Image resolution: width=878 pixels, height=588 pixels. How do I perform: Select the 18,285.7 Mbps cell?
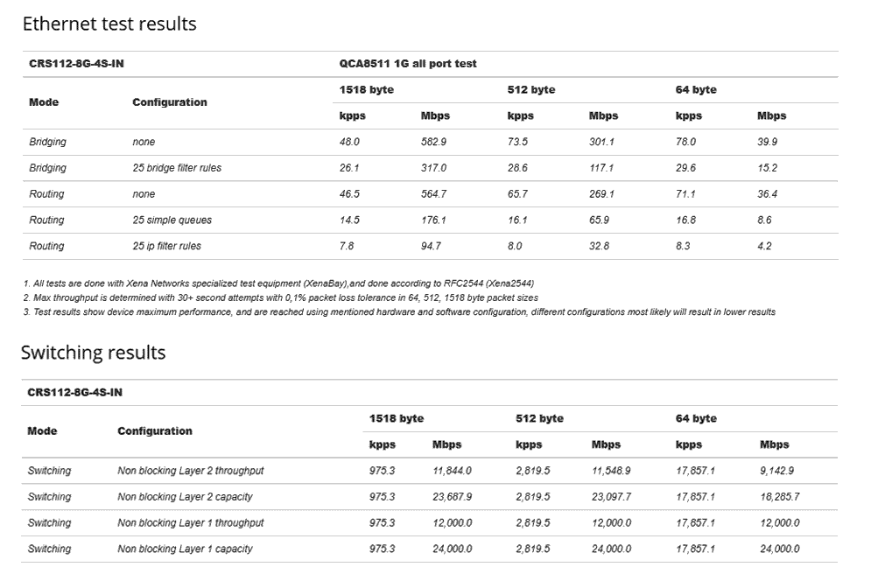[779, 497]
